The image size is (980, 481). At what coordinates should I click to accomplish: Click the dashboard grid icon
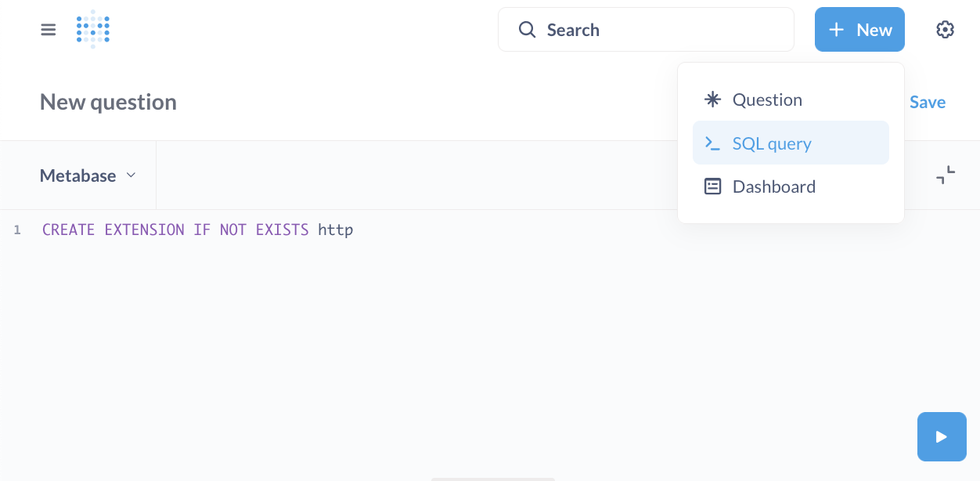(x=712, y=186)
